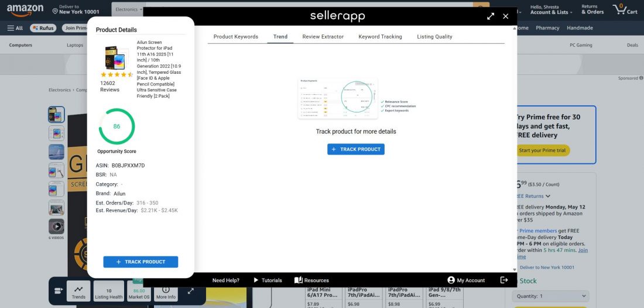
Task: Select the iPad 9/8/7th Gen option
Action: (445, 298)
